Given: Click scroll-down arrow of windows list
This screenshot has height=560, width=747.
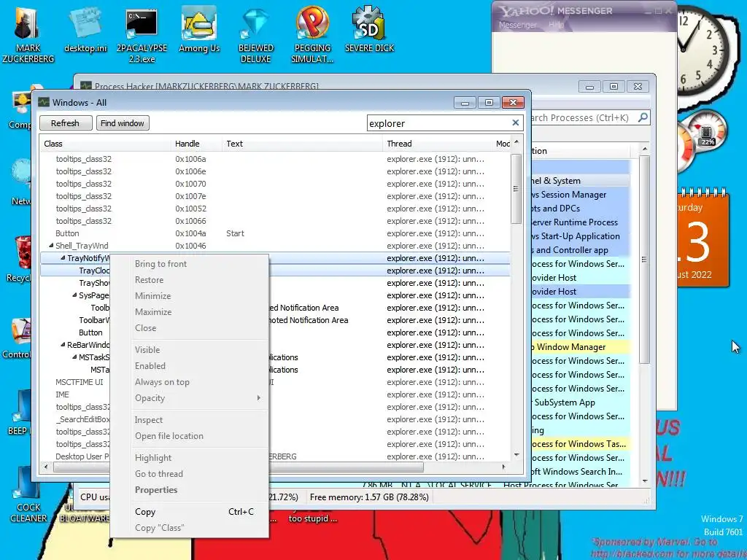Looking at the screenshot, I should click(x=516, y=455).
